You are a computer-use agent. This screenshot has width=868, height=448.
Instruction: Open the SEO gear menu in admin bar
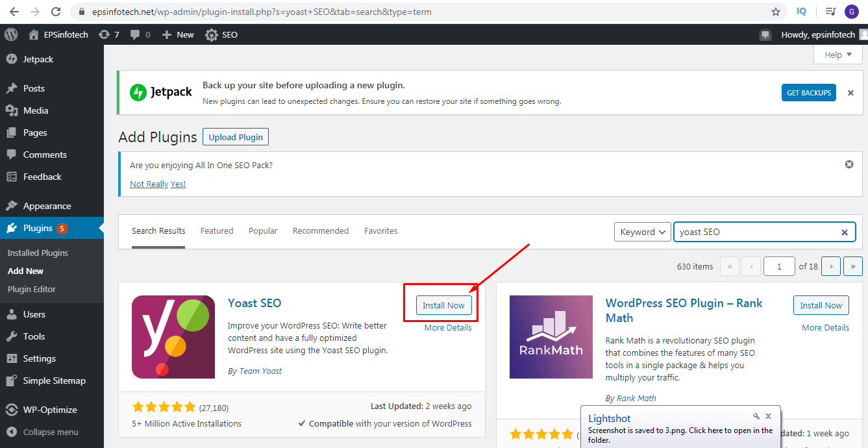pos(221,34)
